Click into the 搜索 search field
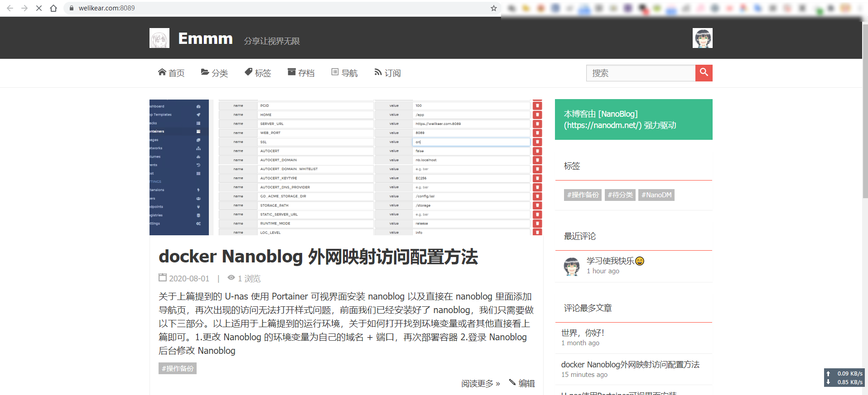 tap(641, 73)
